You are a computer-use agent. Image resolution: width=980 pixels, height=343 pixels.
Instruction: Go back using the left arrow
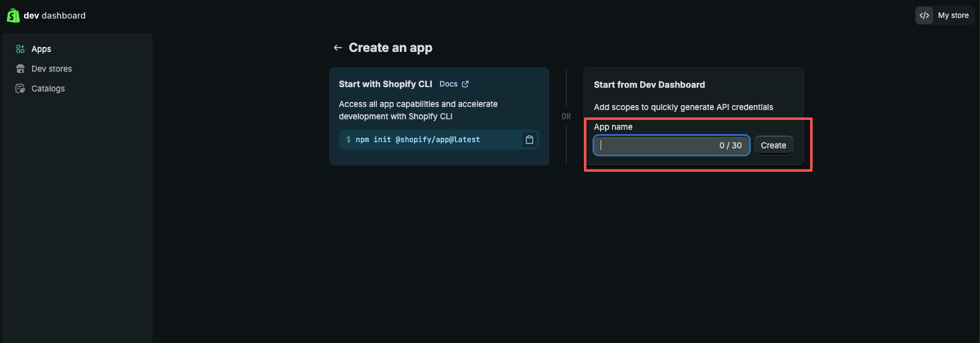337,48
